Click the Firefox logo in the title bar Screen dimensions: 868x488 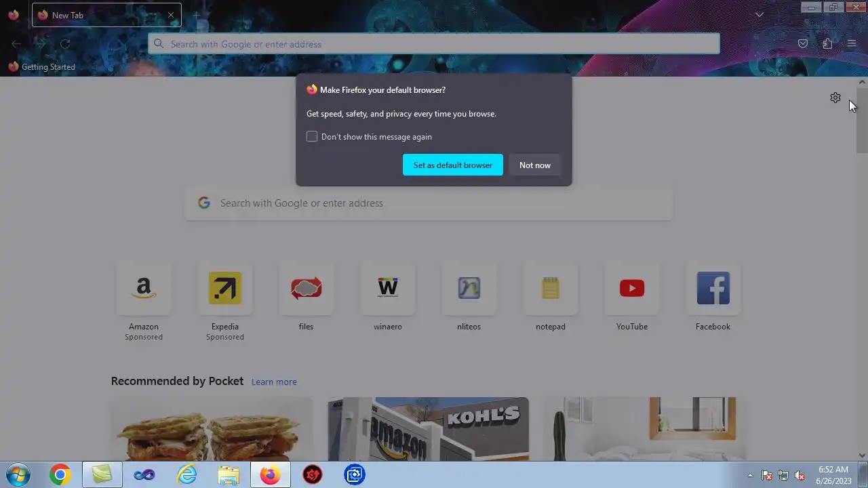tap(14, 15)
